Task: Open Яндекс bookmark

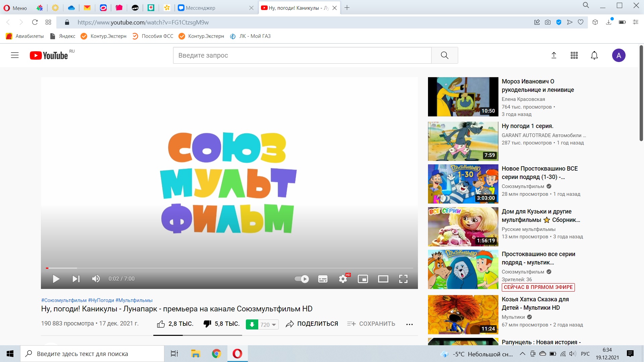Action: [x=62, y=36]
